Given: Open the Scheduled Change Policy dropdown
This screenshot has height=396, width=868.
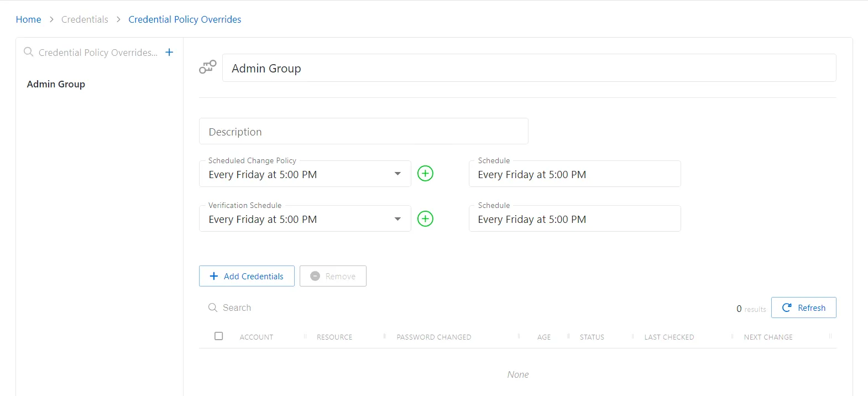Looking at the screenshot, I should (305, 174).
